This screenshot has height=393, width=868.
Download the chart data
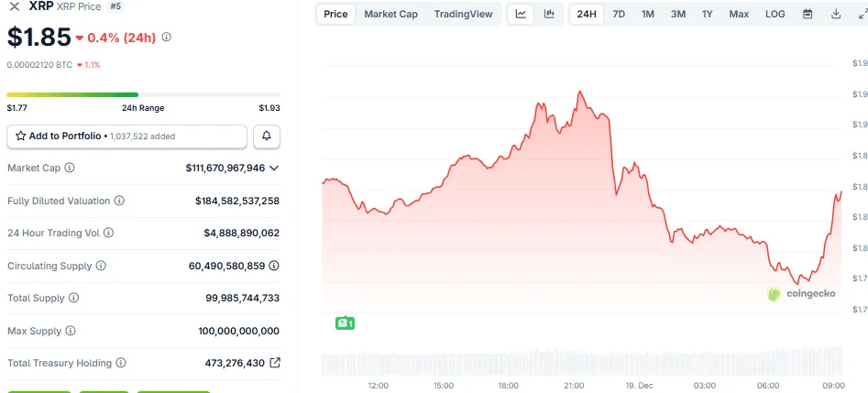coord(836,14)
